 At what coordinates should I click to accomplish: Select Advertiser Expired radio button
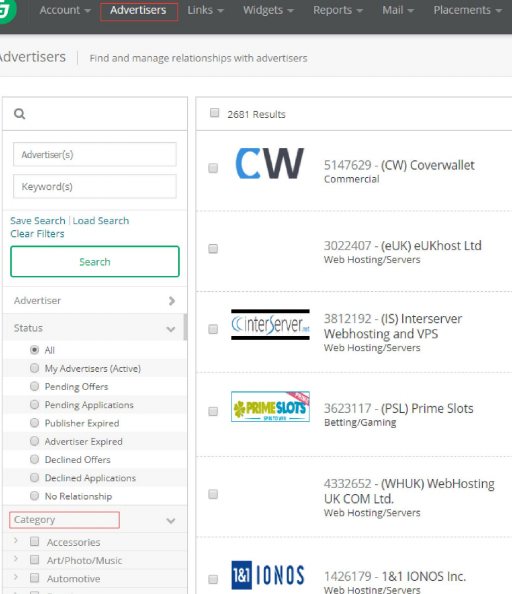point(34,441)
